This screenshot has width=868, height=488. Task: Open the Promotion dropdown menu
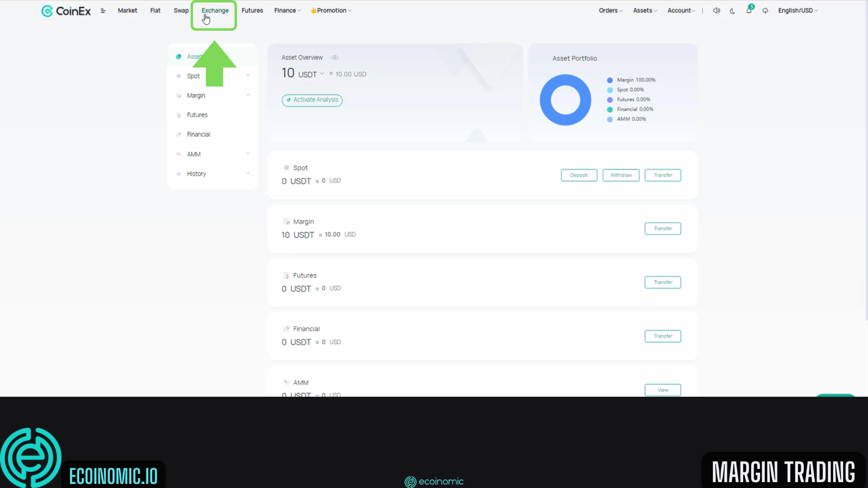[331, 10]
